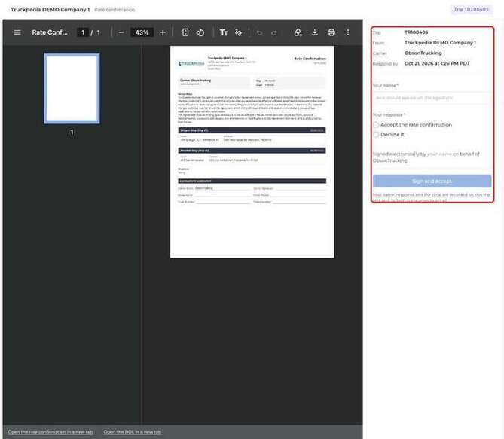504x439 pixels.
Task: Open the PDF viewer more actions menu
Action: [348, 32]
